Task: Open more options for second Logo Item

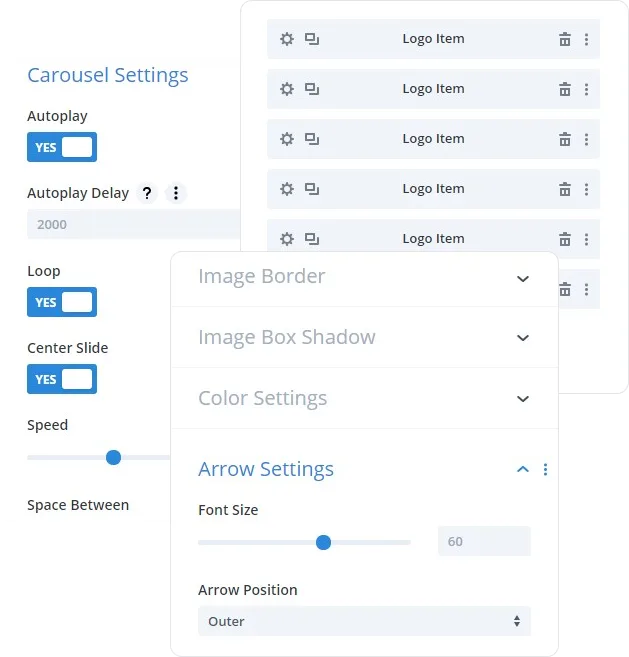Action: point(586,89)
